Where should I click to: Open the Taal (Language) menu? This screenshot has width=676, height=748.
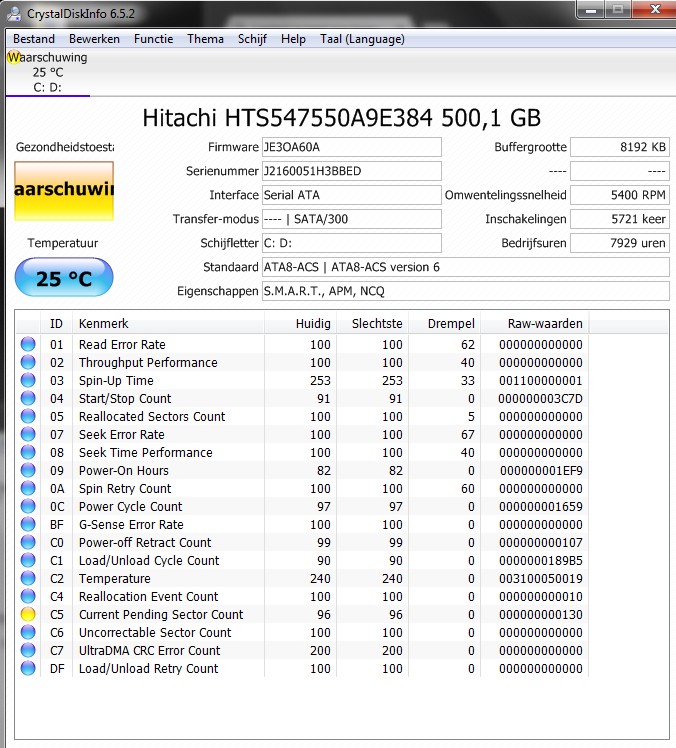pyautogui.click(x=362, y=39)
